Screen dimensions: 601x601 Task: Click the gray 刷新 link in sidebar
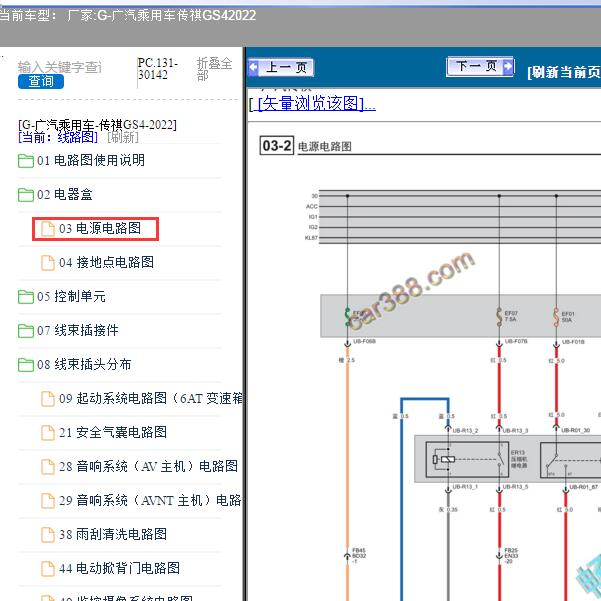pyautogui.click(x=123, y=137)
